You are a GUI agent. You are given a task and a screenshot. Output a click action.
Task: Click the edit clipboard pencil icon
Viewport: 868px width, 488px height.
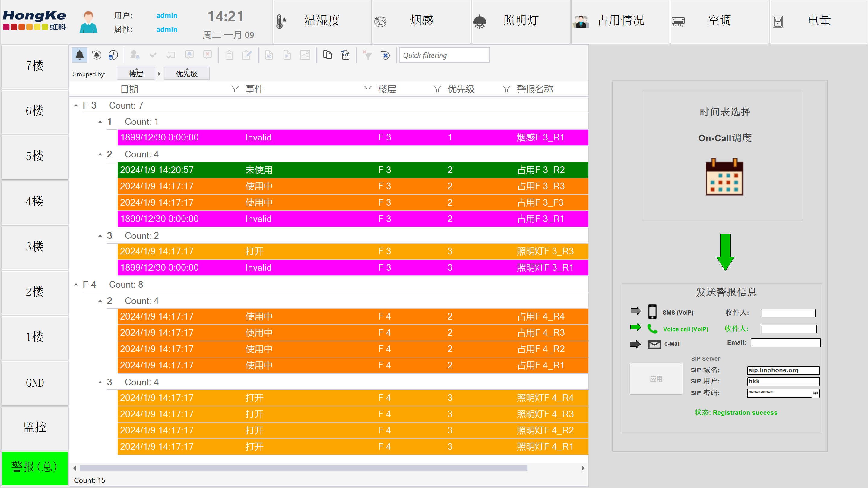coord(247,55)
